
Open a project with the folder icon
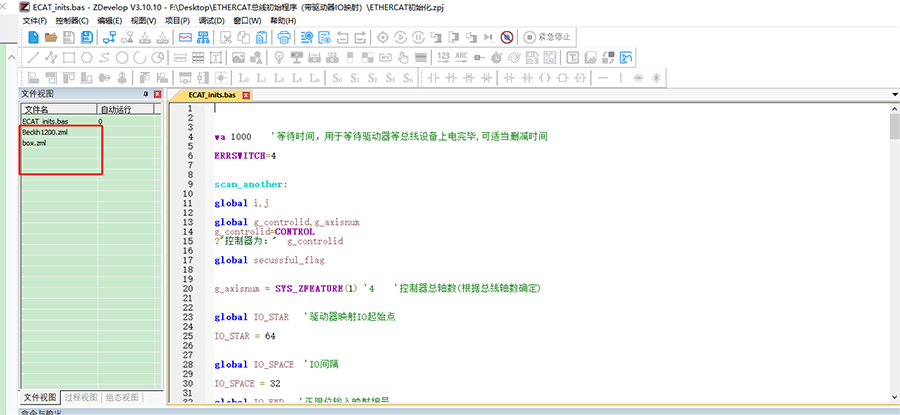[51, 38]
